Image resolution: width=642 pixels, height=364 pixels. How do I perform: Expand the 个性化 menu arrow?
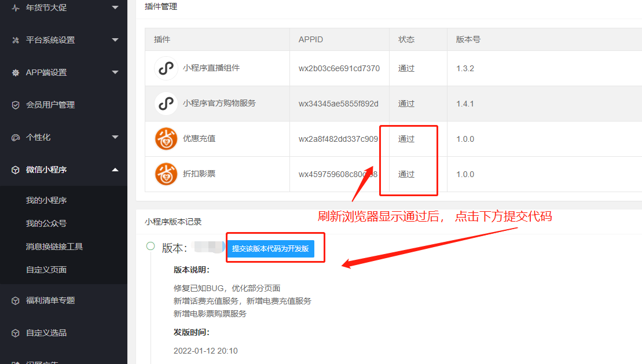(115, 137)
